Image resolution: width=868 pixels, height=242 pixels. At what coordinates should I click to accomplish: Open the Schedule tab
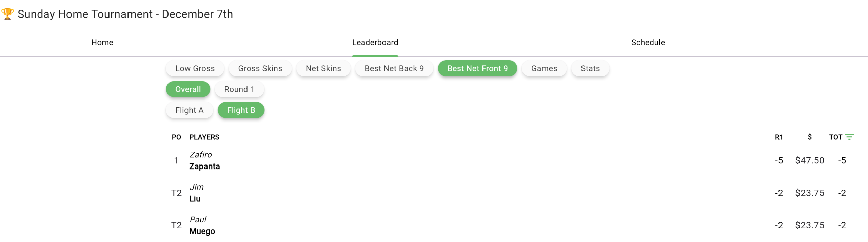(648, 42)
